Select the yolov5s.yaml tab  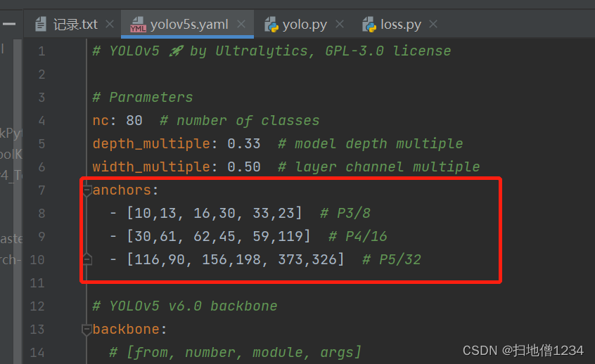click(x=189, y=25)
